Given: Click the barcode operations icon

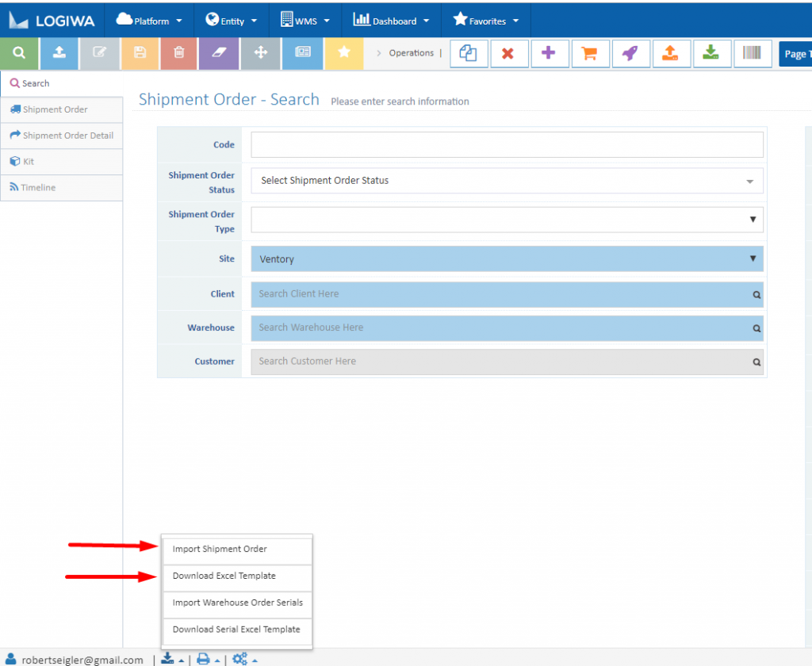Looking at the screenshot, I should [752, 54].
